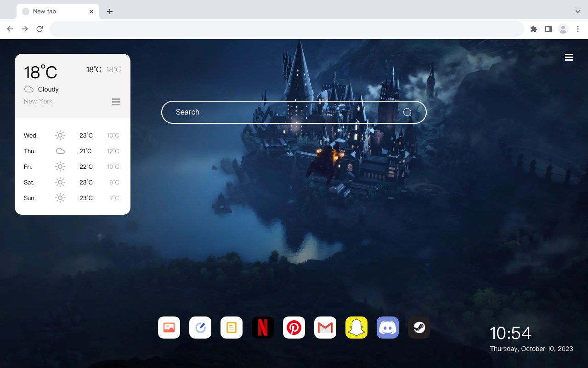Go back to previous page
588x368 pixels.
(10, 29)
